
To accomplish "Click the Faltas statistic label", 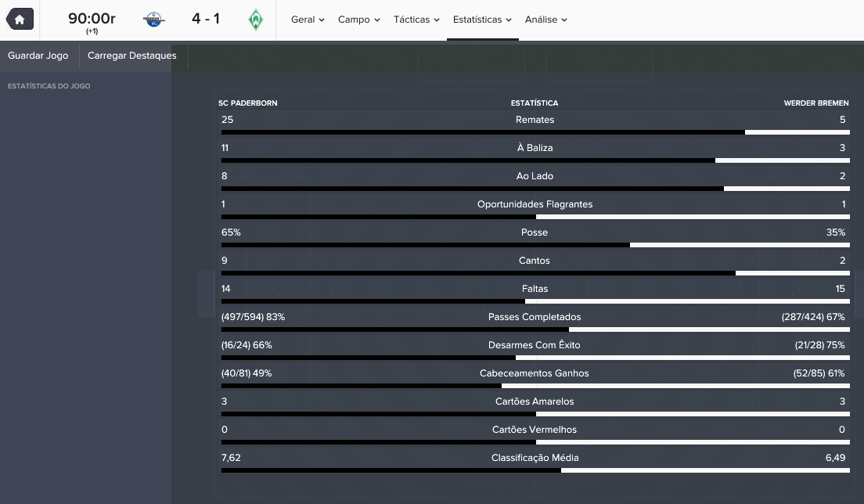I will [x=535, y=289].
